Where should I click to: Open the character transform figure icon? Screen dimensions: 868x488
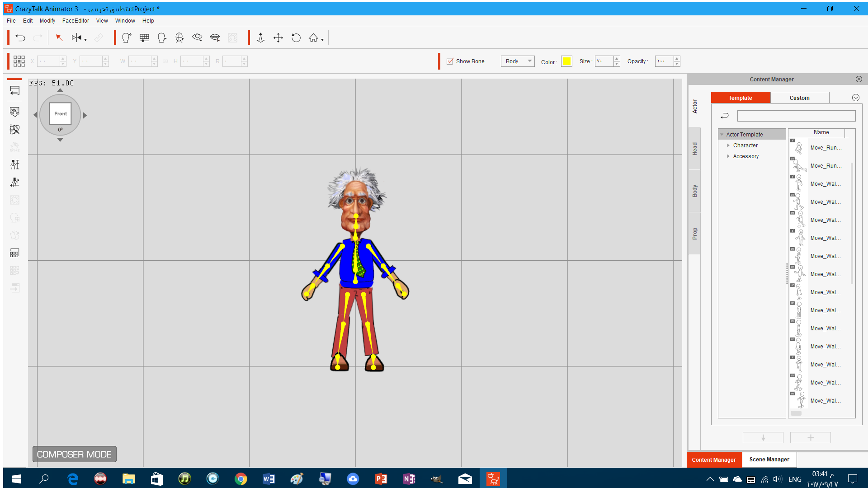[14, 182]
